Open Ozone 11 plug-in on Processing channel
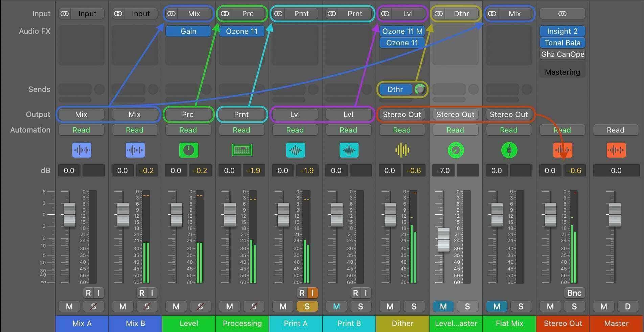644x332 pixels. coord(241,31)
